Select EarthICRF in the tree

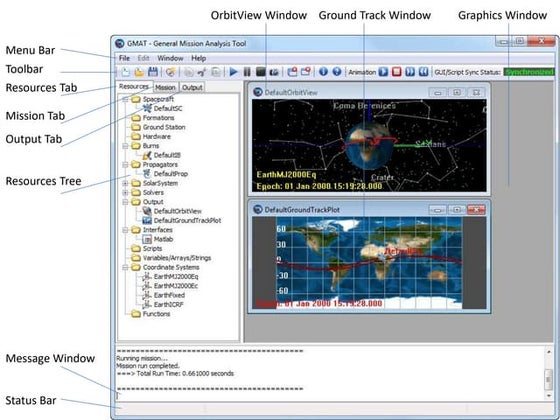[x=169, y=305]
